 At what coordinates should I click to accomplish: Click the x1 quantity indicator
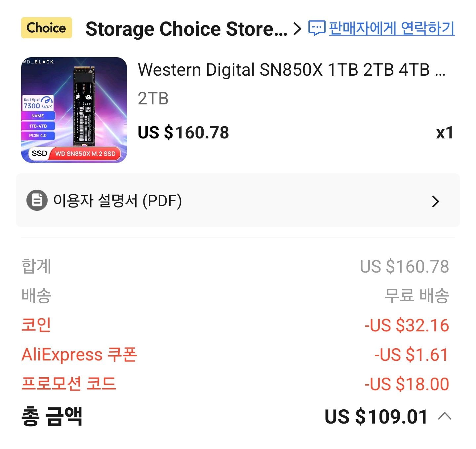click(445, 132)
